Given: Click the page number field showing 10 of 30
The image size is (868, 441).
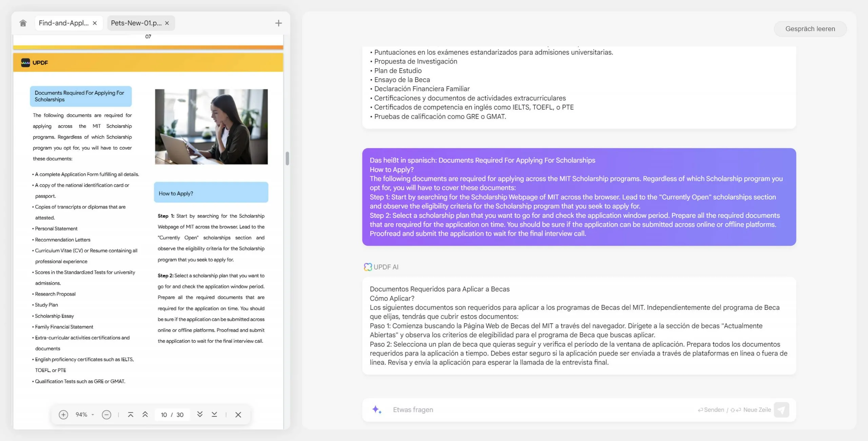Looking at the screenshot, I should pos(172,415).
